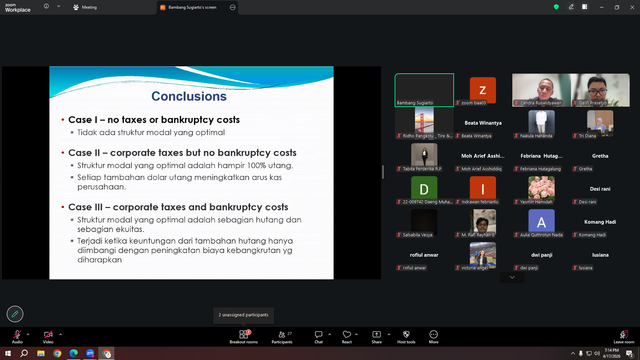Toggle the view layout icon
The image size is (640, 360).
pos(585,7)
